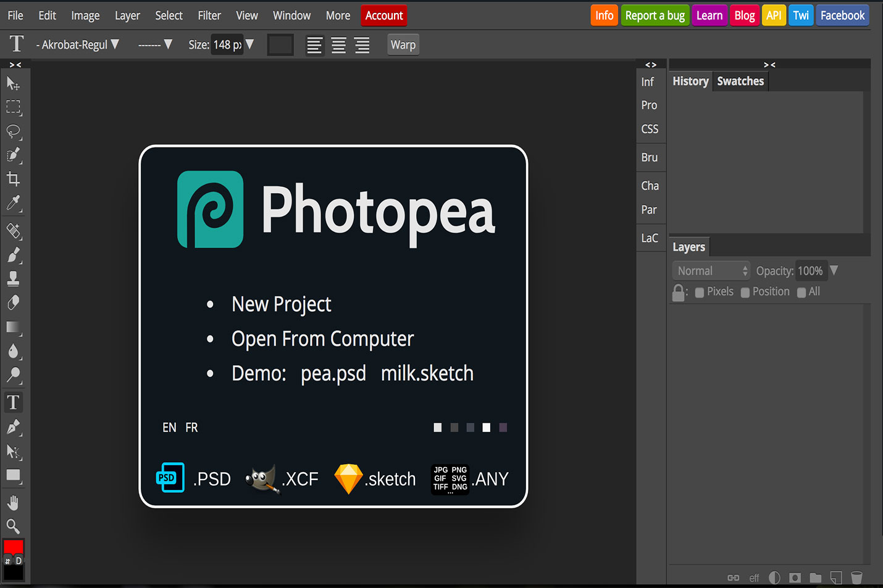Viewport: 883px width, 588px height.
Task: Click New Project link
Action: tap(282, 304)
